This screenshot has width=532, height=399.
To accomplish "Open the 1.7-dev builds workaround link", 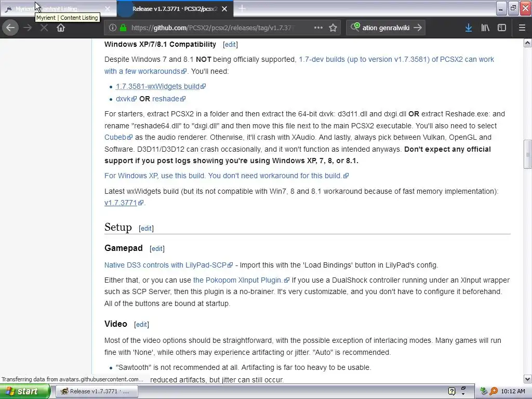I will pyautogui.click(x=299, y=65).
